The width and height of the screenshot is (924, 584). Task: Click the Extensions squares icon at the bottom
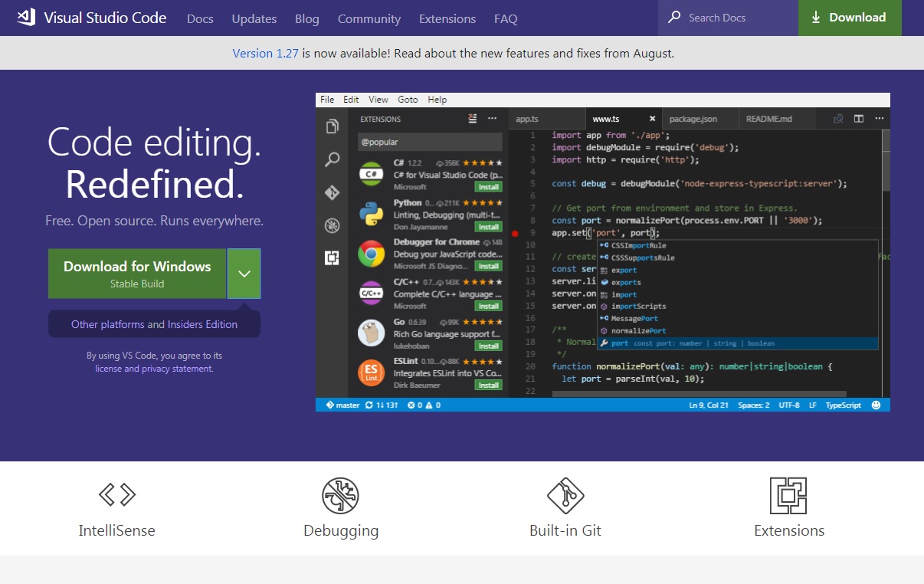pos(789,496)
